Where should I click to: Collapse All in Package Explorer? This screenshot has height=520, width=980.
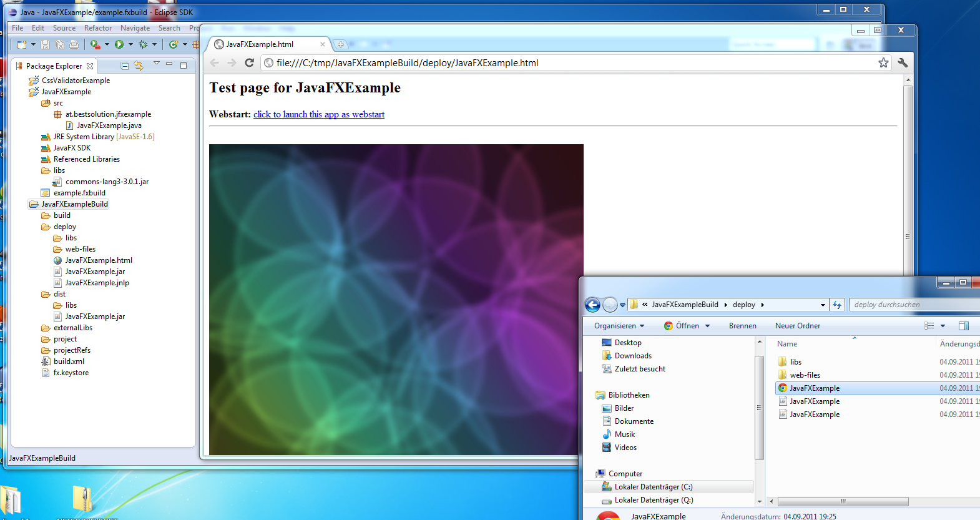pos(125,66)
